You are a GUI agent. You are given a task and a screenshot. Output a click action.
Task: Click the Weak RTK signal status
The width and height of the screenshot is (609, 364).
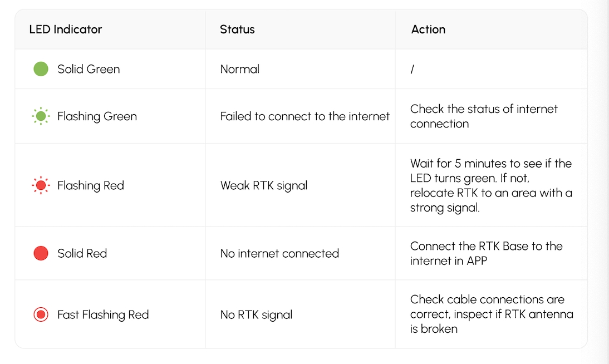tap(264, 186)
